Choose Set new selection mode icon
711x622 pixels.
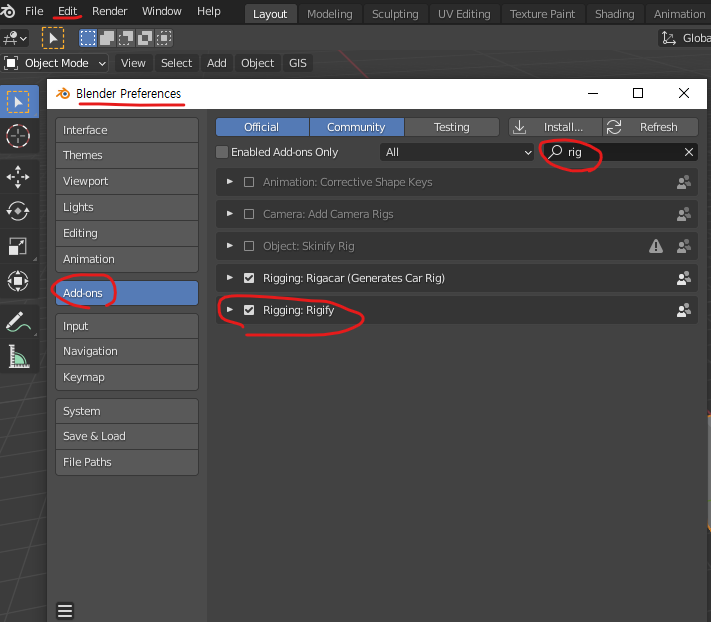88,38
